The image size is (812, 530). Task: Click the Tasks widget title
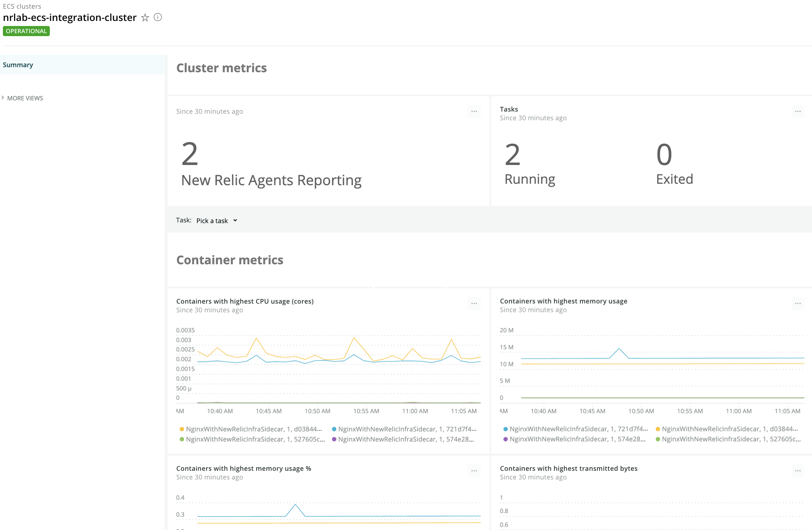click(x=509, y=109)
